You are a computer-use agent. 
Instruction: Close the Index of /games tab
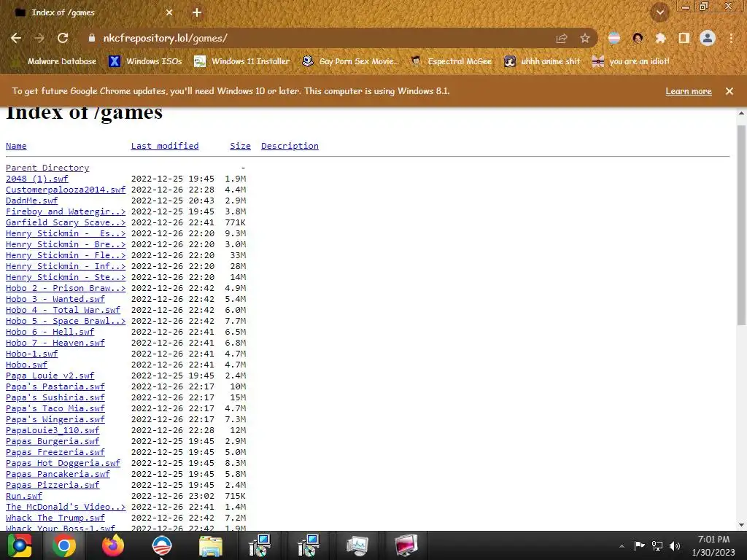point(169,12)
